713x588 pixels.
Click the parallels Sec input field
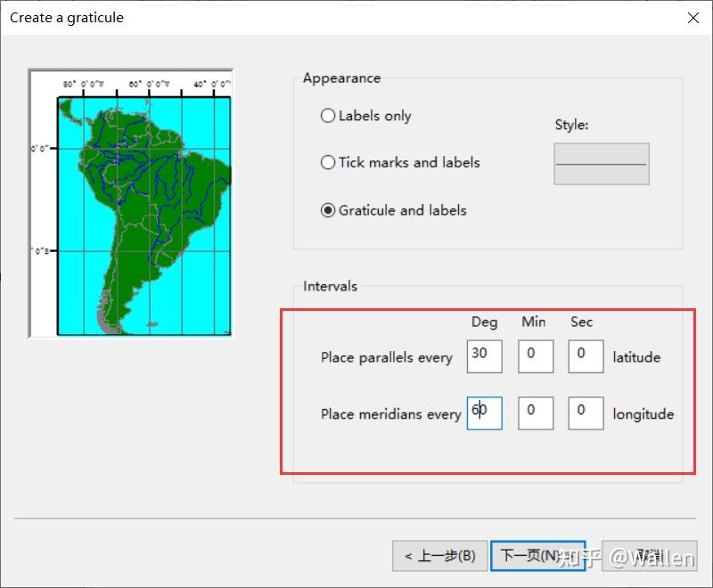[x=585, y=356]
